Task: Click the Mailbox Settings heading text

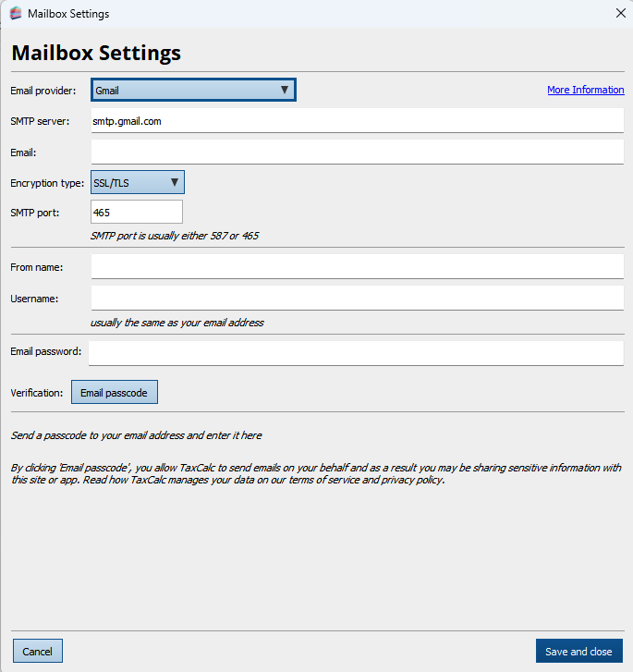Action: (x=96, y=53)
